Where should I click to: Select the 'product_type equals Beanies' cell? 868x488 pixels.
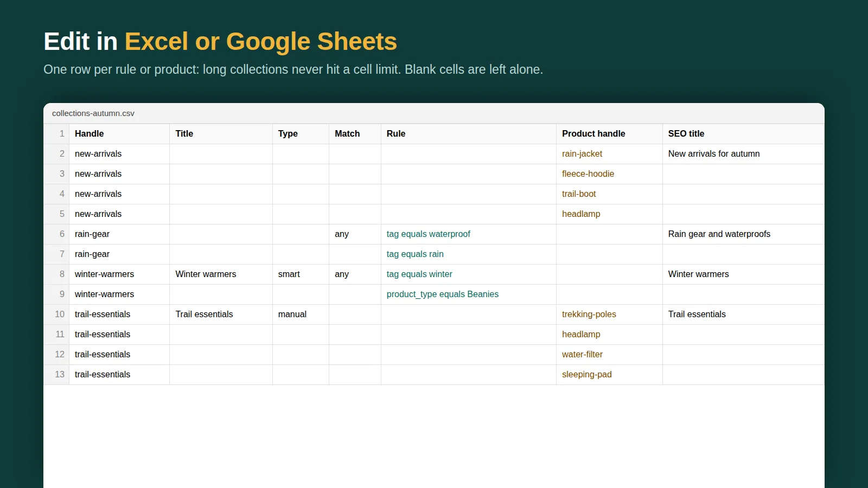[469, 294]
